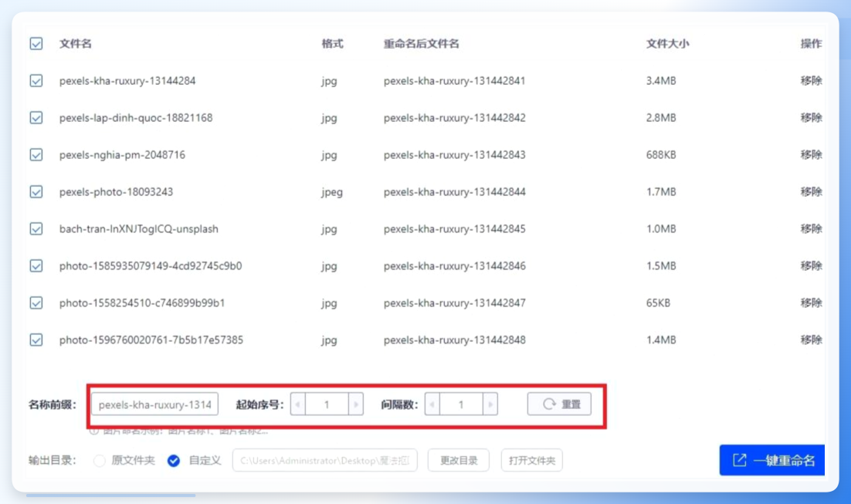Uncheck the photo-1585935079149-4cd92745c9b0 file checkbox
The width and height of the screenshot is (851, 504).
pyautogui.click(x=36, y=266)
